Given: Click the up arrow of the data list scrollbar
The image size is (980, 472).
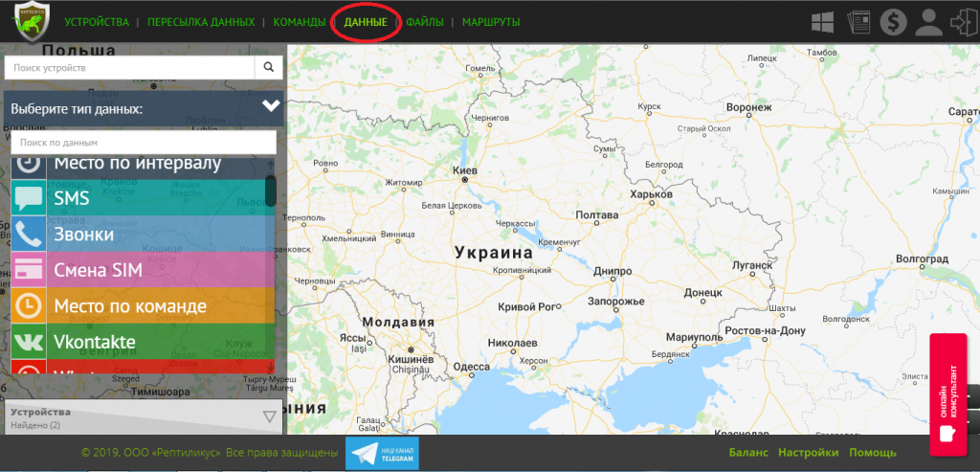Looking at the screenshot, I should pyautogui.click(x=271, y=165).
